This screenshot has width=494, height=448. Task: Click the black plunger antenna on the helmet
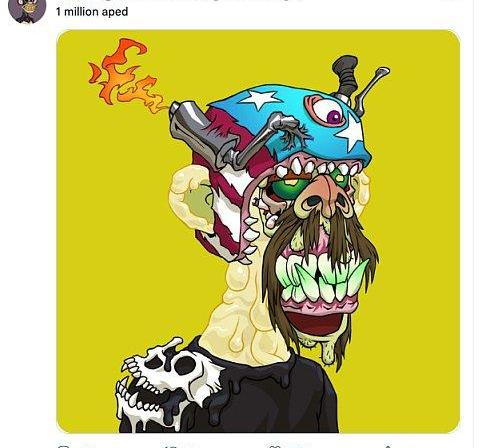[346, 76]
